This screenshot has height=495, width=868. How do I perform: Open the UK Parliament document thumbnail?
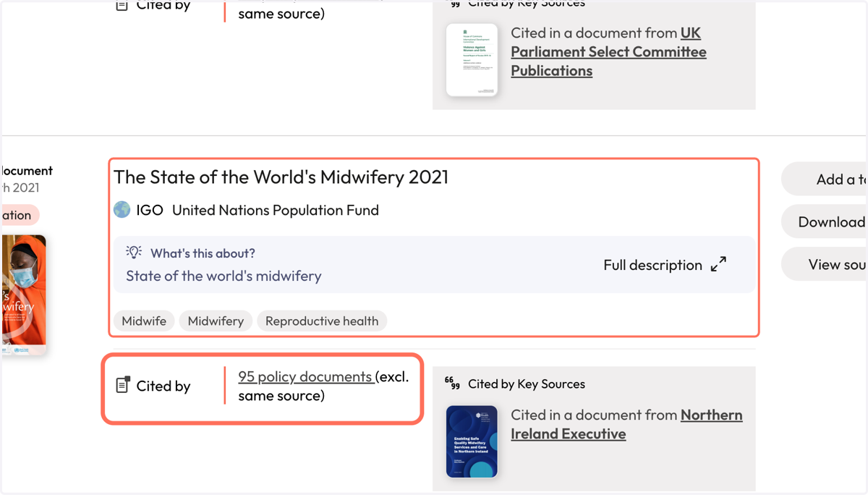tap(472, 60)
